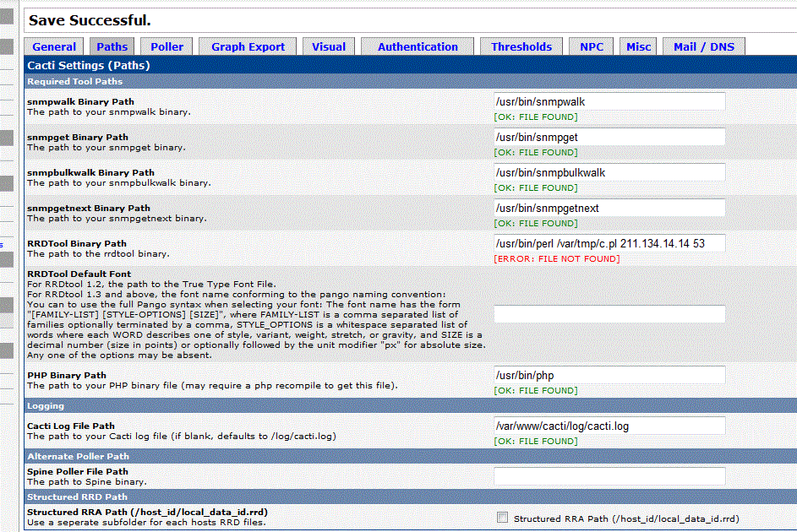Open the Poller tab
The image size is (797, 532).
click(x=166, y=46)
